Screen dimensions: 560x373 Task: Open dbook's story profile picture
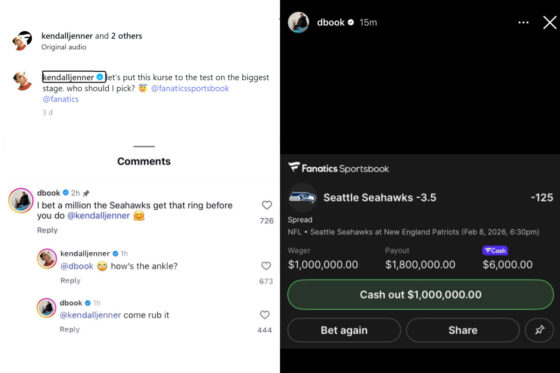click(299, 22)
